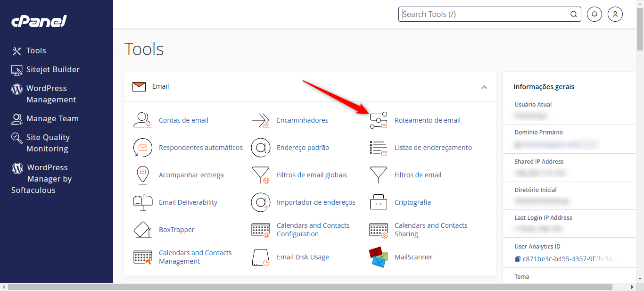The height and width of the screenshot is (291, 644).
Task: Open the Importador de endereços icon
Action: pos(260,202)
